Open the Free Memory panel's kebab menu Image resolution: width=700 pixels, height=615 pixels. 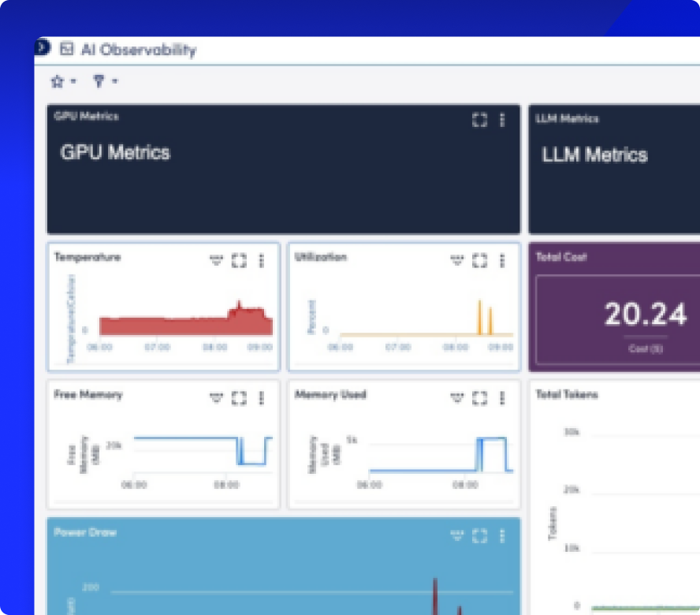point(262,397)
